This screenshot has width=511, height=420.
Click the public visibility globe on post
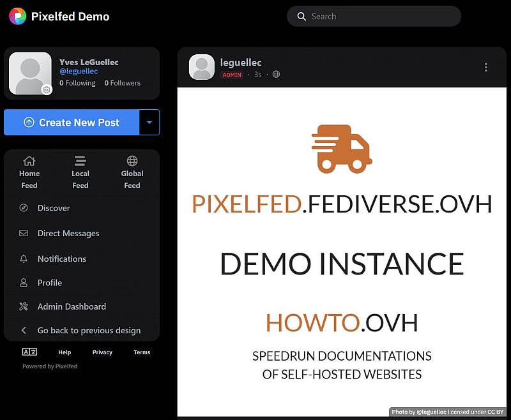[276, 75]
